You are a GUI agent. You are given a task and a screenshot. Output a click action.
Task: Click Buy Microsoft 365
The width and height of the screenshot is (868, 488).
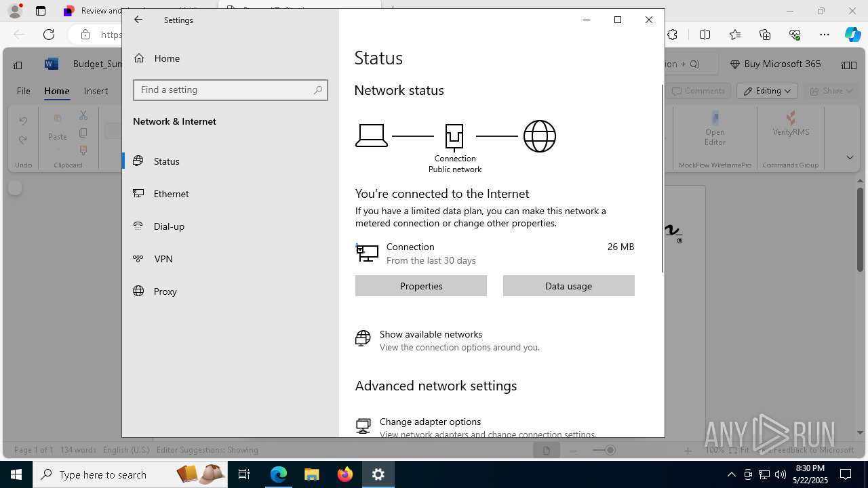pyautogui.click(x=775, y=64)
